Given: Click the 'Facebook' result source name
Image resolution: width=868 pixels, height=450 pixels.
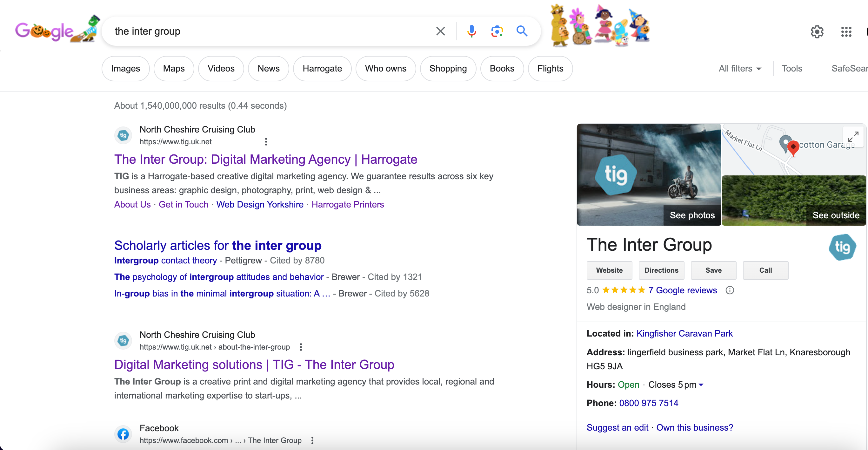Looking at the screenshot, I should click(159, 428).
